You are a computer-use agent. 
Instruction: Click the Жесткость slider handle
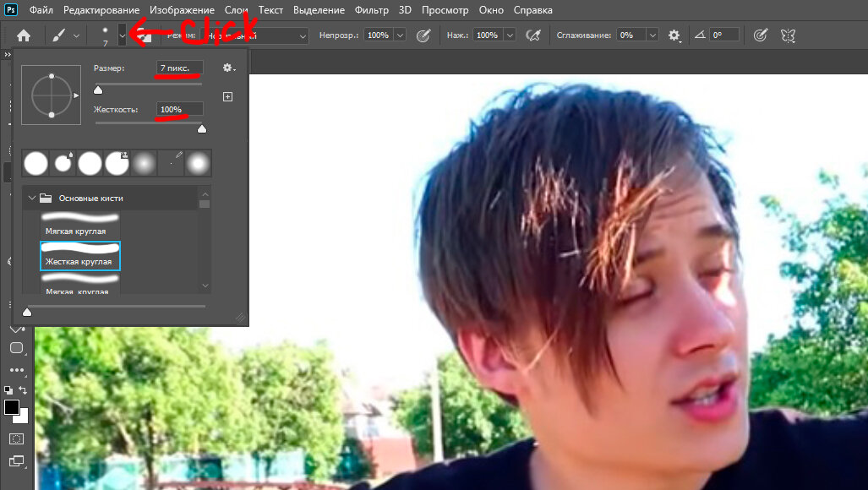click(x=202, y=129)
